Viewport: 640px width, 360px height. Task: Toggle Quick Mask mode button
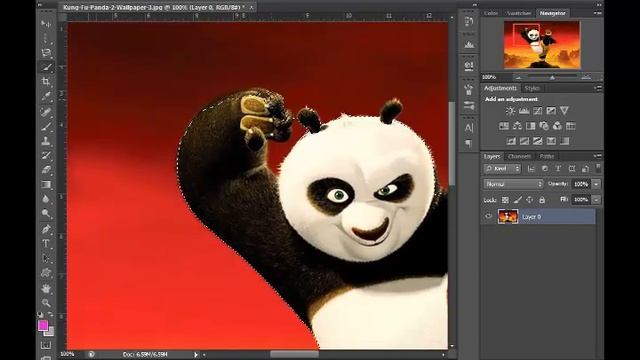tap(46, 345)
